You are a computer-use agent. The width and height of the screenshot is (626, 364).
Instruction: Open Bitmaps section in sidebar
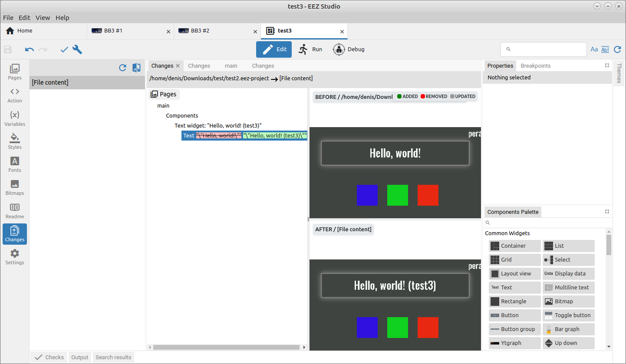(15, 188)
